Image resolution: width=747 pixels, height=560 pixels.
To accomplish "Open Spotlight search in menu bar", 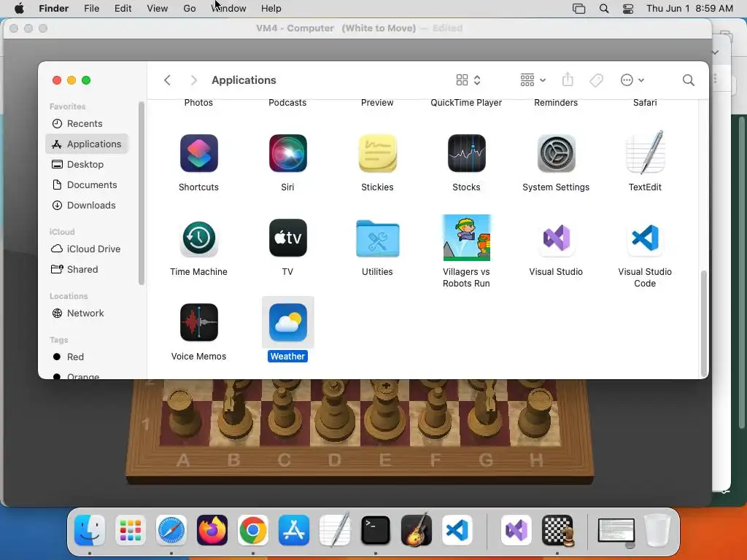I will click(x=603, y=9).
